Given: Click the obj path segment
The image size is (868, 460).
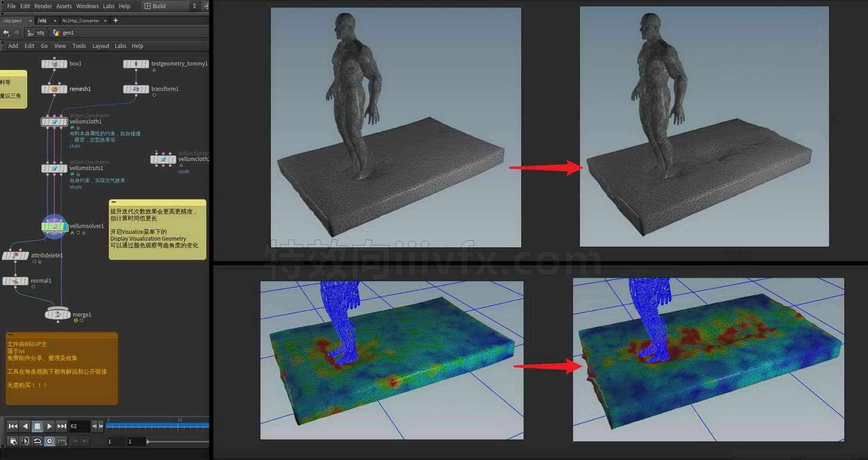Looking at the screenshot, I should click(37, 32).
